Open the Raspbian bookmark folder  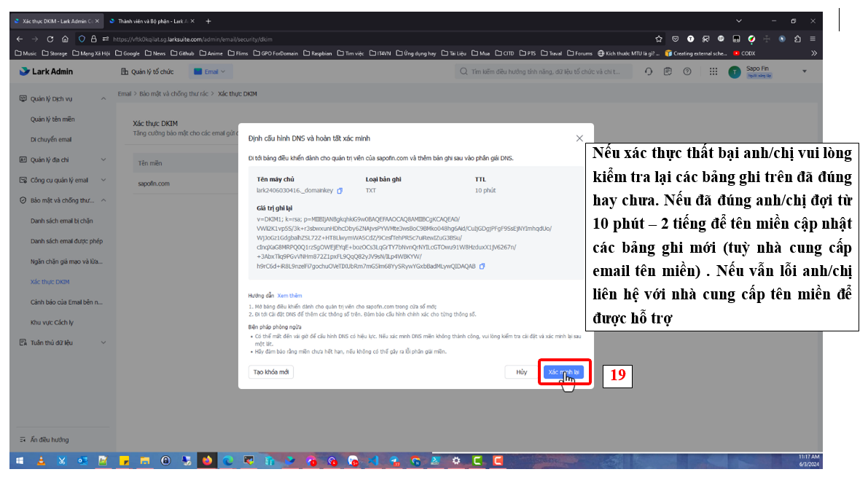[318, 54]
